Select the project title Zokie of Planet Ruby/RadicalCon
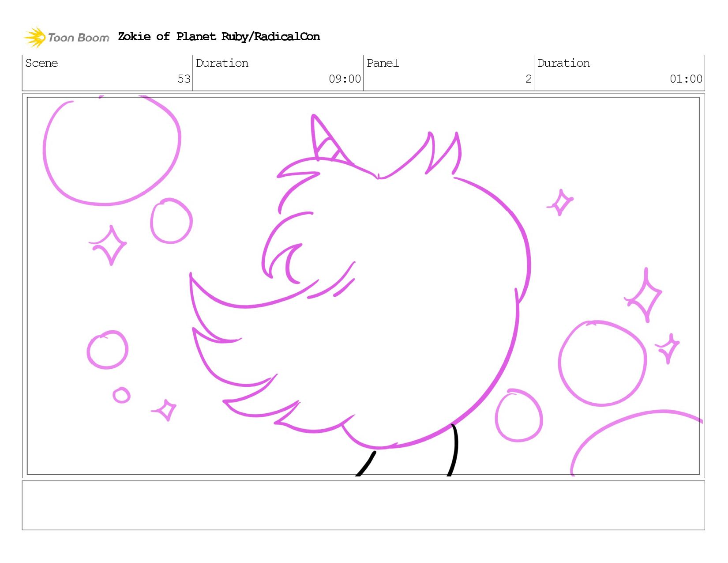The height and width of the screenshot is (563, 728). tap(219, 37)
